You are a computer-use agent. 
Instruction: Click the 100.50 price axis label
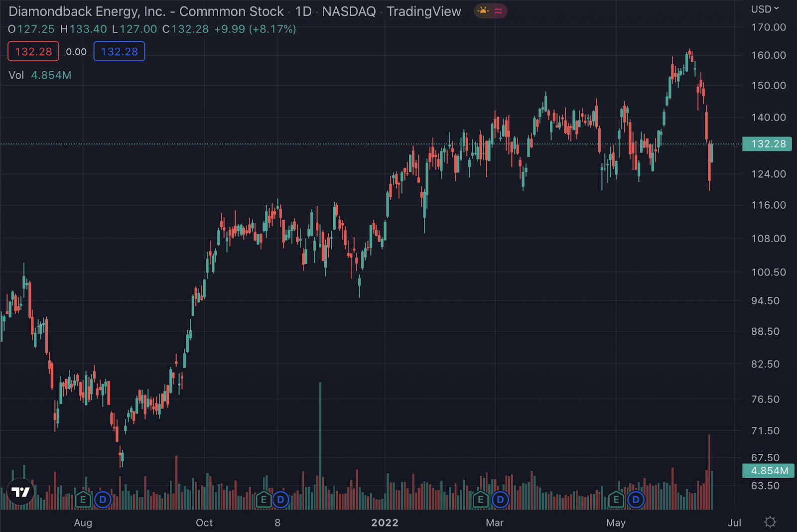[769, 272]
